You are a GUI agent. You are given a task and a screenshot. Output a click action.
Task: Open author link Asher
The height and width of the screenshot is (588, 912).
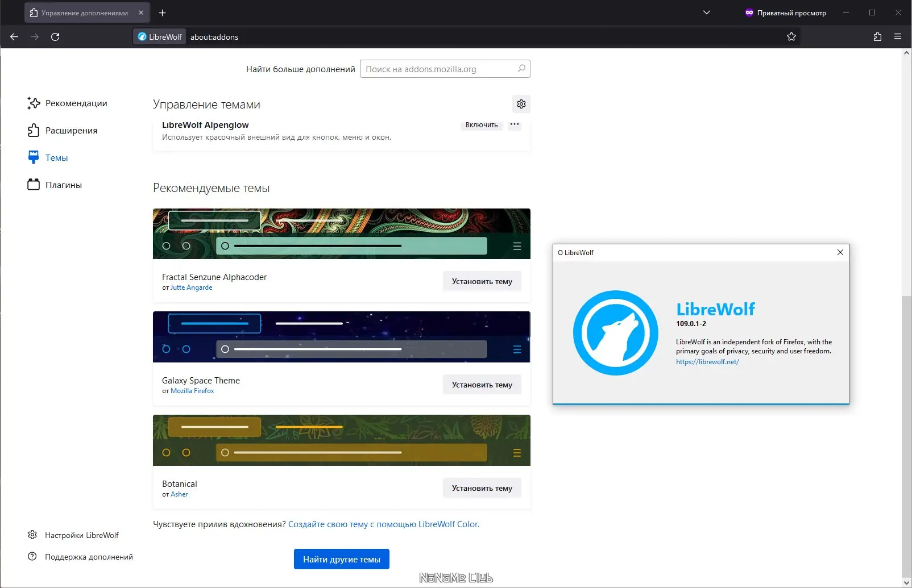click(x=179, y=494)
